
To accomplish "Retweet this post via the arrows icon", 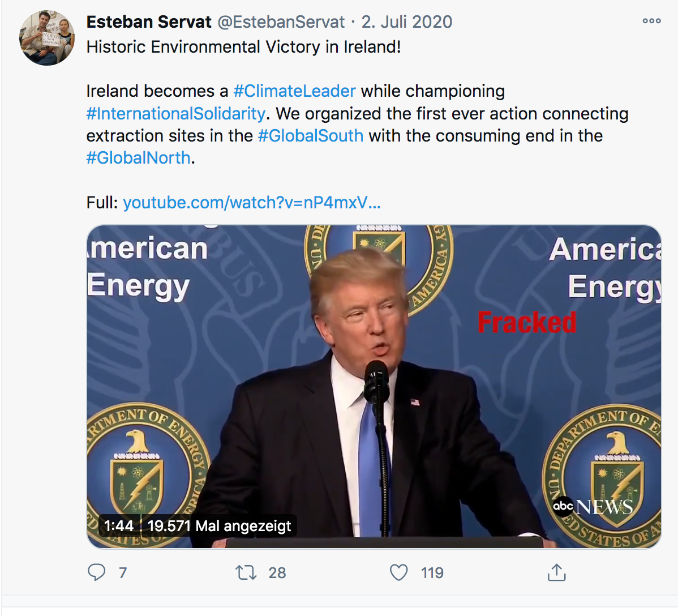I will click(246, 572).
